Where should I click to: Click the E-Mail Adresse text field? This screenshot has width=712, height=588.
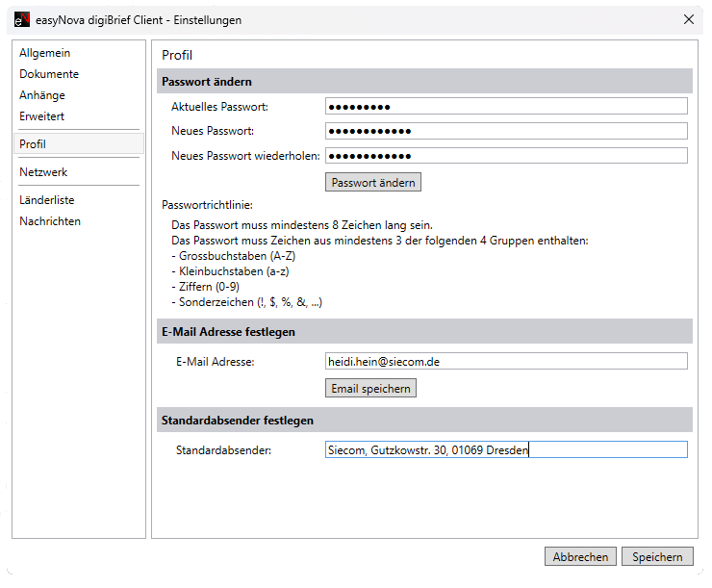click(x=506, y=361)
